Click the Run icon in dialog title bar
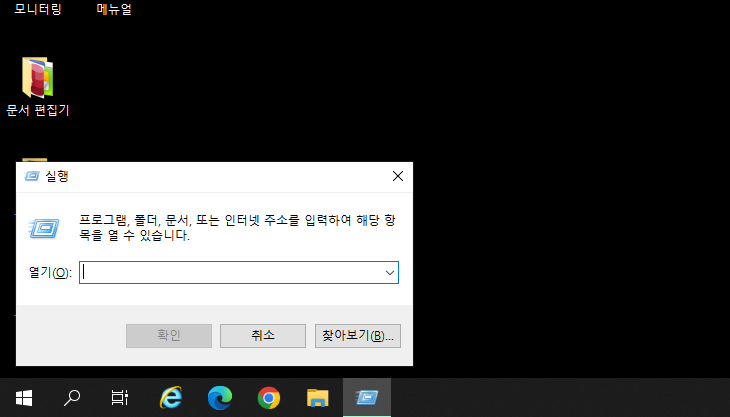 [32, 176]
